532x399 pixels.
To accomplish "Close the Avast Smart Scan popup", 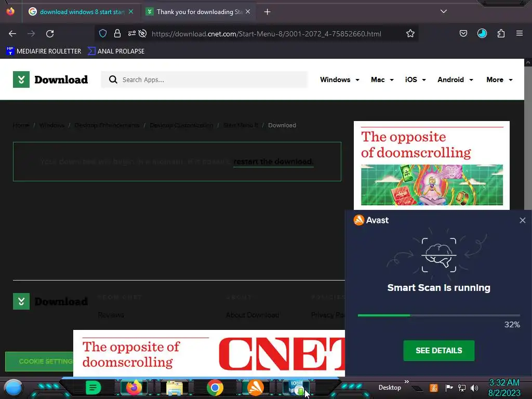I will point(523,220).
